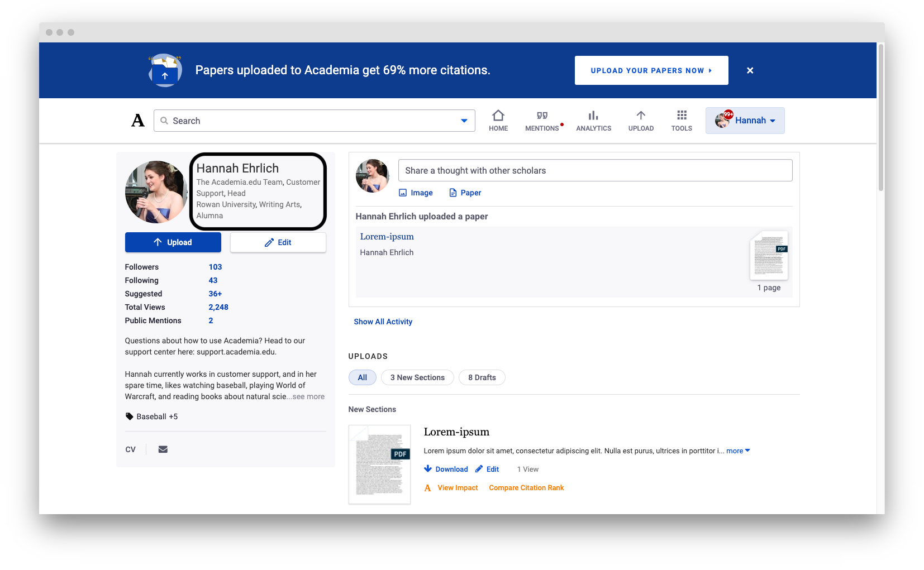Open the email envelope icon
Viewport: 924px width, 570px height.
(163, 449)
